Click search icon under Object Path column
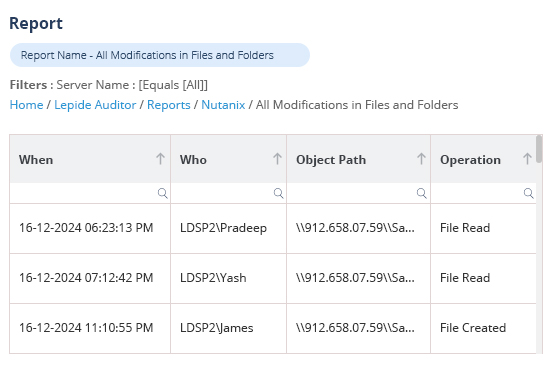The image size is (552, 380). (x=422, y=193)
